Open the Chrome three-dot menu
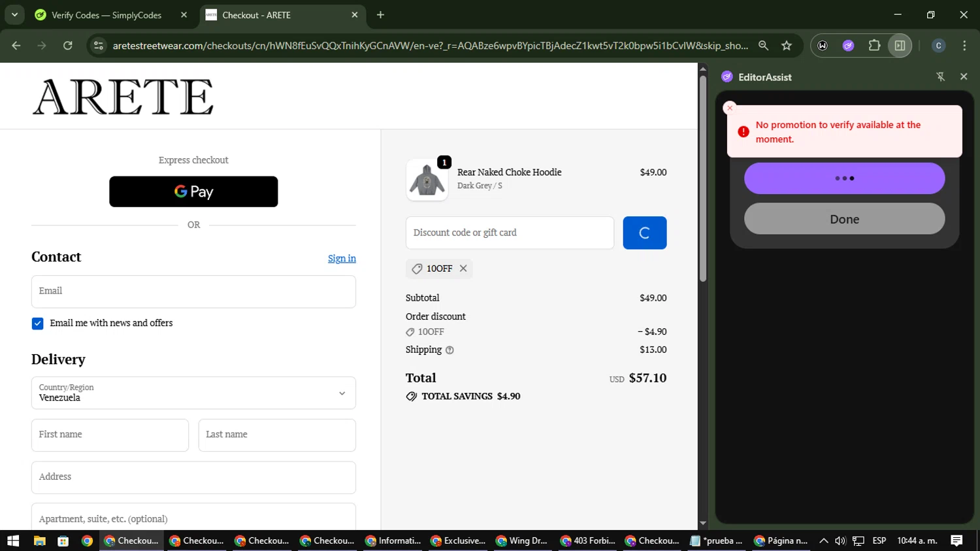The height and width of the screenshot is (551, 980). pyautogui.click(x=964, y=46)
